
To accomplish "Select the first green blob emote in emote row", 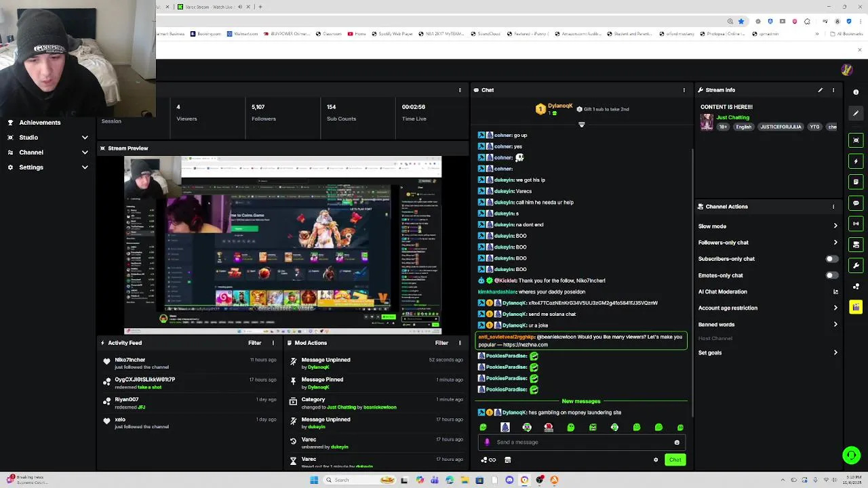I will coord(483,428).
